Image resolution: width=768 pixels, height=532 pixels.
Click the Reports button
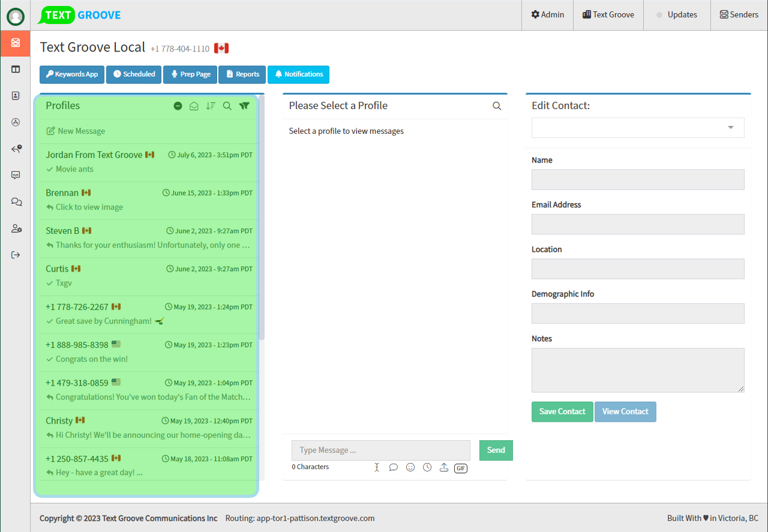tap(242, 74)
